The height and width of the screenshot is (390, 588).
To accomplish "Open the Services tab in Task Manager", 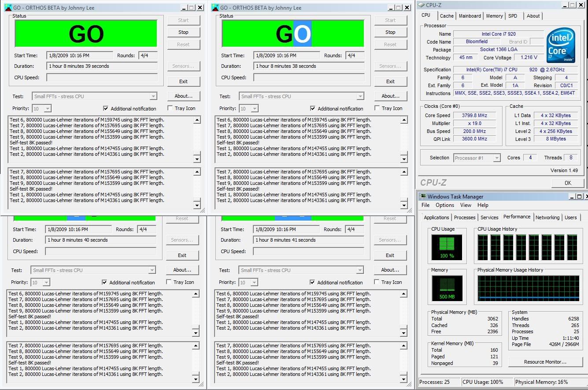I will [489, 217].
